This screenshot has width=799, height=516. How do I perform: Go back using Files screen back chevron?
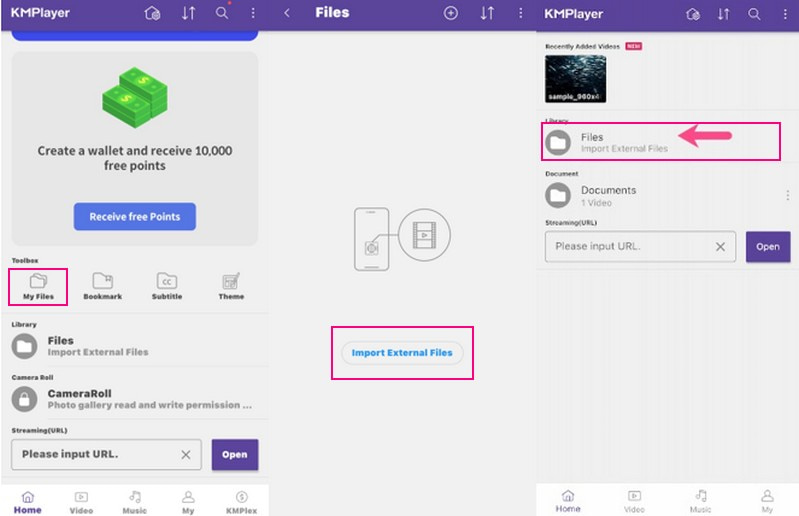point(288,13)
